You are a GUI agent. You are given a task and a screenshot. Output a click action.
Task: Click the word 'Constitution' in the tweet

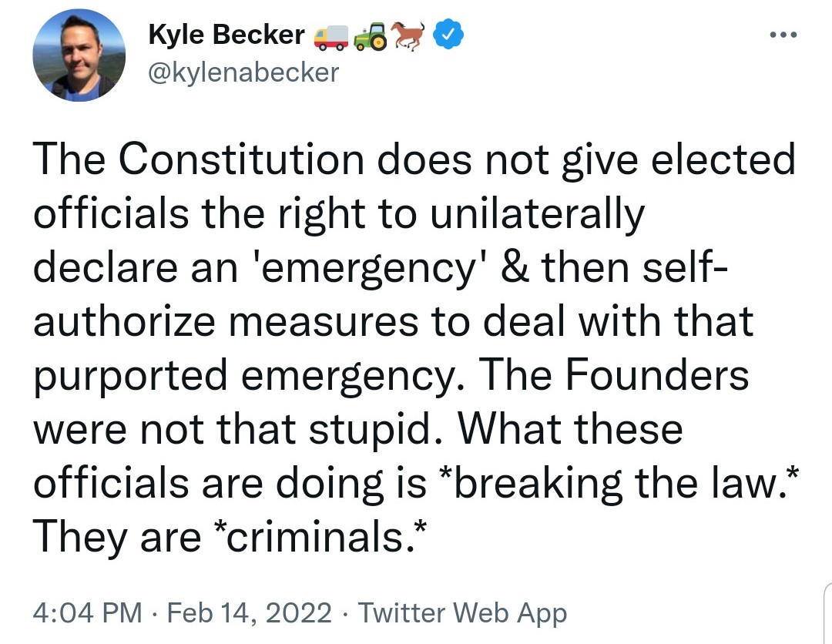(x=243, y=159)
